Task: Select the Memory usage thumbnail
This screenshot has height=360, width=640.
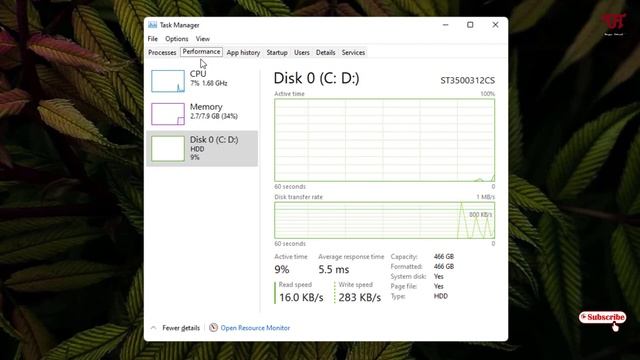Action: [x=168, y=114]
